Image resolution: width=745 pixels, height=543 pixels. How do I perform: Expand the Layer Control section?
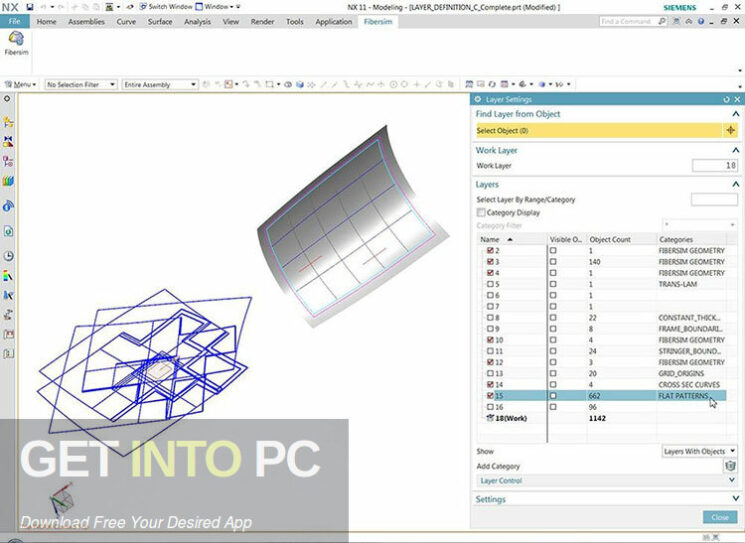pos(732,480)
